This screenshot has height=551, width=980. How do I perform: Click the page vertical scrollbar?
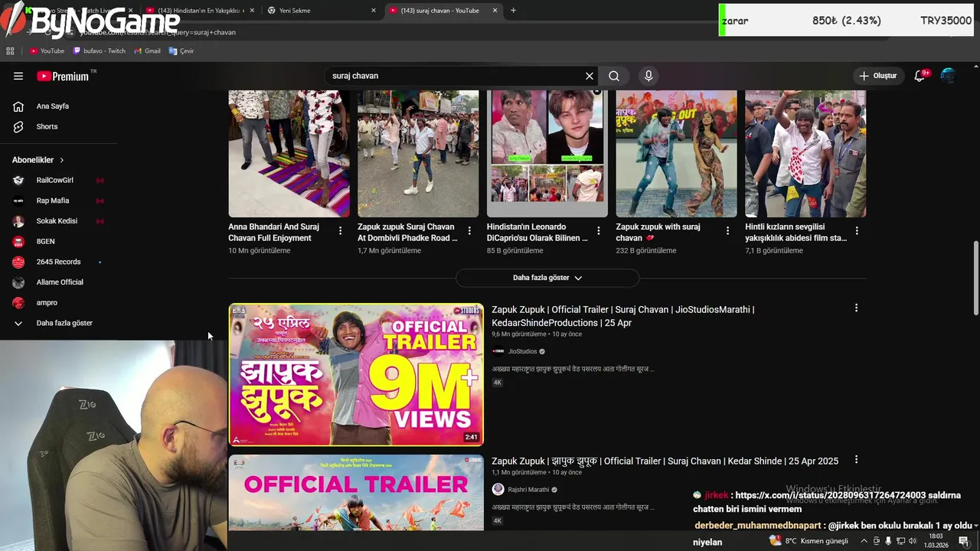pyautogui.click(x=975, y=277)
